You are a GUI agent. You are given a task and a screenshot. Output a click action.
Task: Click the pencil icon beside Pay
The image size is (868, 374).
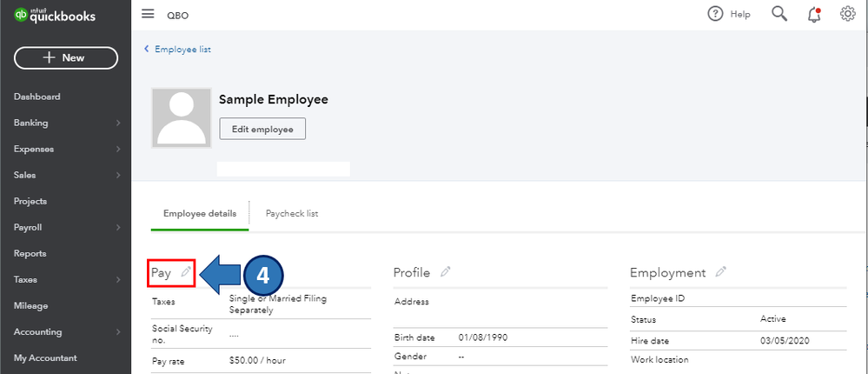point(185,272)
